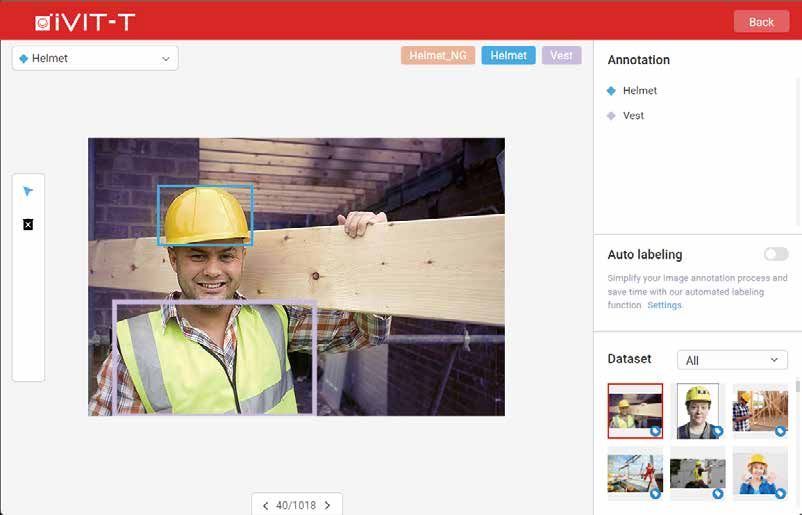Viewport: 802px width, 515px height.
Task: Click the iVIT-T logo icon
Action: [43, 23]
